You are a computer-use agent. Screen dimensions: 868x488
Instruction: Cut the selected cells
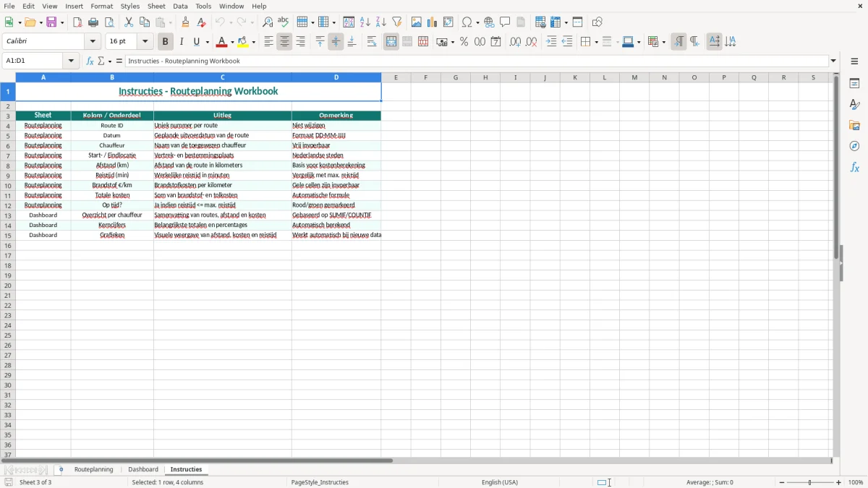pos(129,22)
